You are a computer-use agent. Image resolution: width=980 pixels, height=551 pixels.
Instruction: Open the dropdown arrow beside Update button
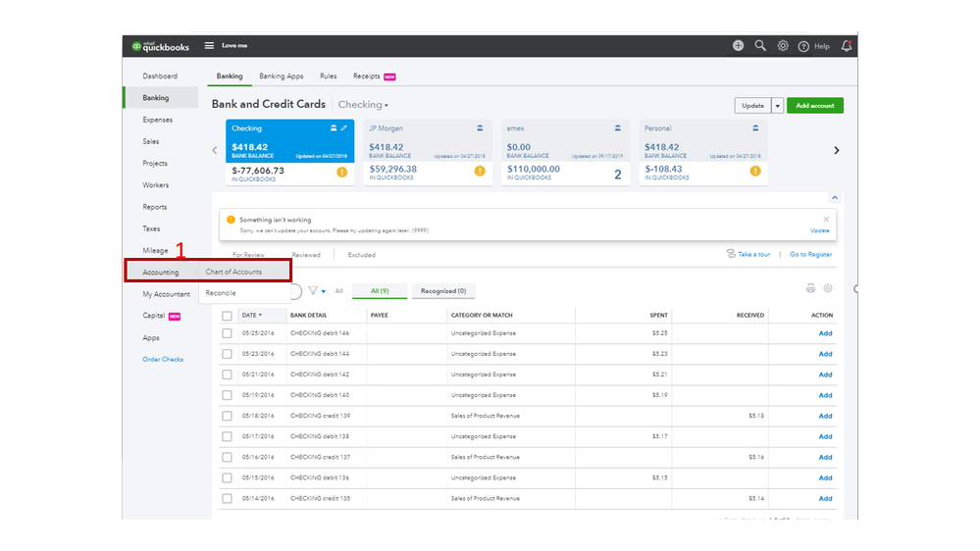click(778, 106)
